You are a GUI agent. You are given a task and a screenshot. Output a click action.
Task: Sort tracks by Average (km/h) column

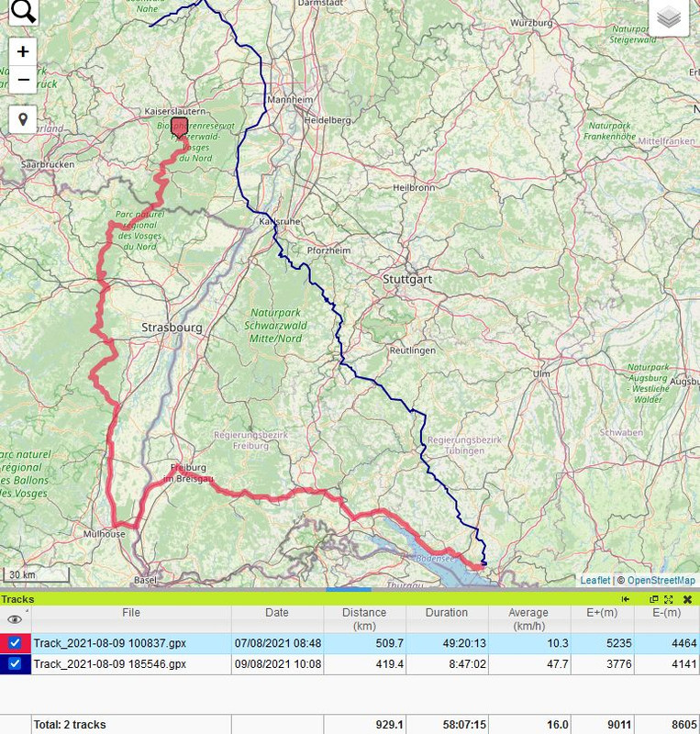pyautogui.click(x=529, y=618)
